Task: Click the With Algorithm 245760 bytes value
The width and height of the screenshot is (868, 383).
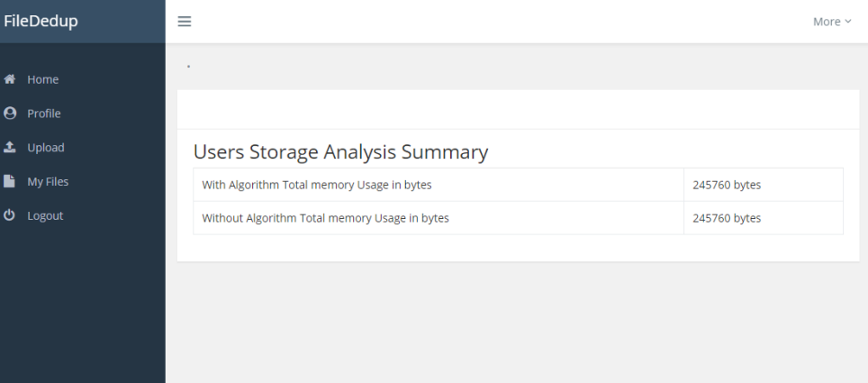Action: point(727,185)
